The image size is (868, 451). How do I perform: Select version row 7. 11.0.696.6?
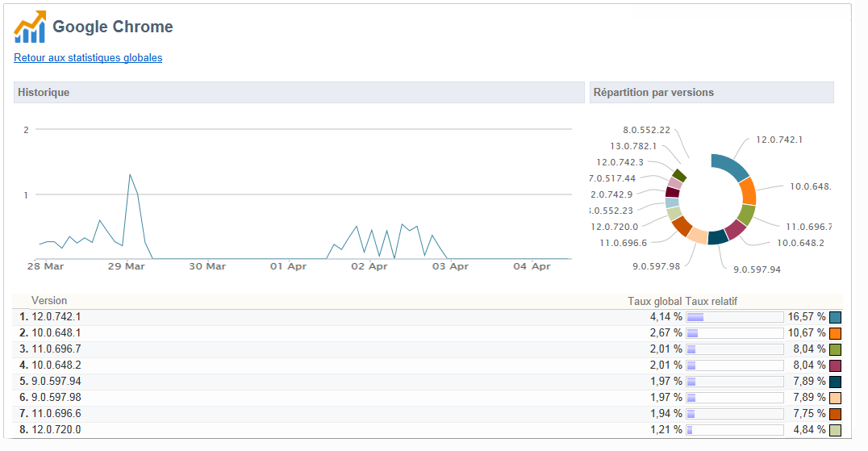[428, 413]
